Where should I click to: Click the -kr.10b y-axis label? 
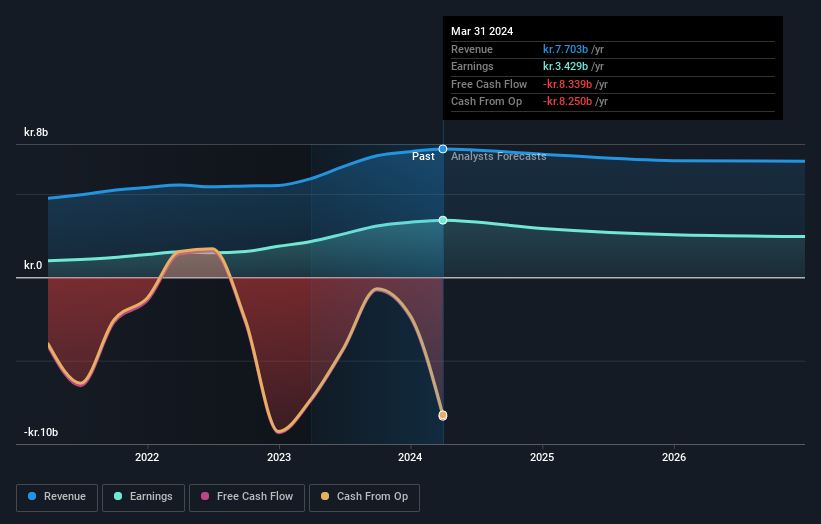pyautogui.click(x=41, y=432)
